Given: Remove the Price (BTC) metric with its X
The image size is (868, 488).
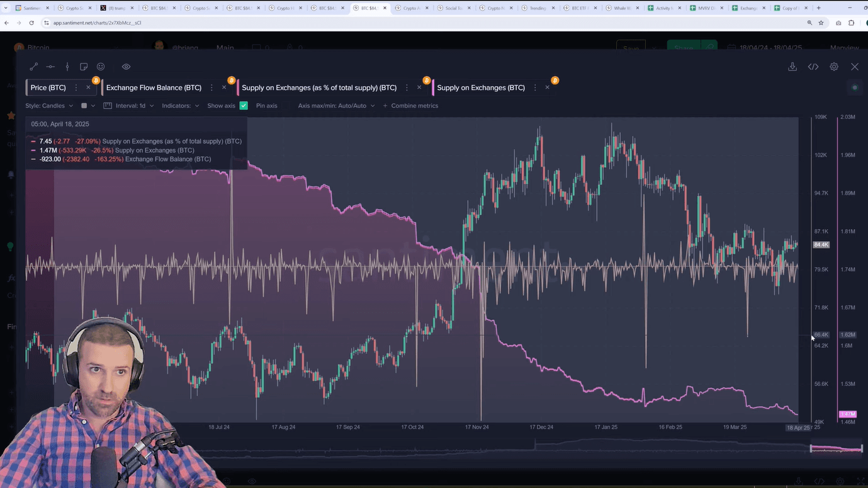Looking at the screenshot, I should (88, 88).
